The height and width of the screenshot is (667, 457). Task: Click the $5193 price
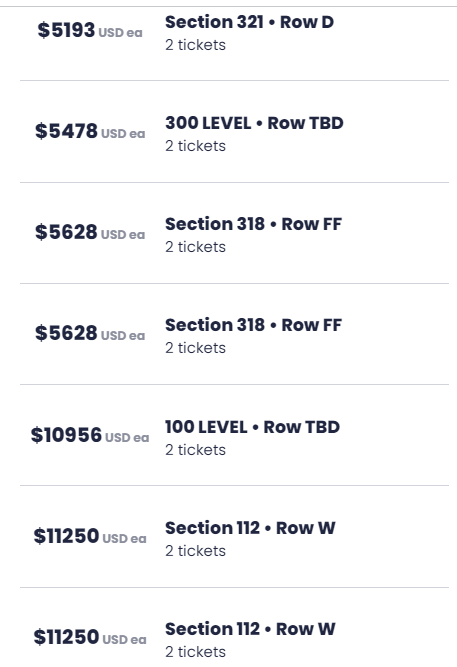pos(66,30)
